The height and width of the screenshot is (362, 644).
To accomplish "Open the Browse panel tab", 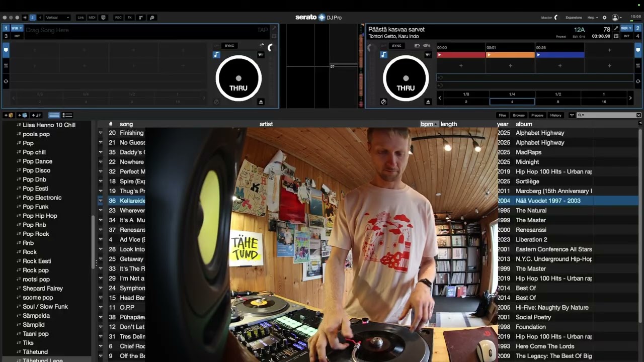I will (x=519, y=115).
